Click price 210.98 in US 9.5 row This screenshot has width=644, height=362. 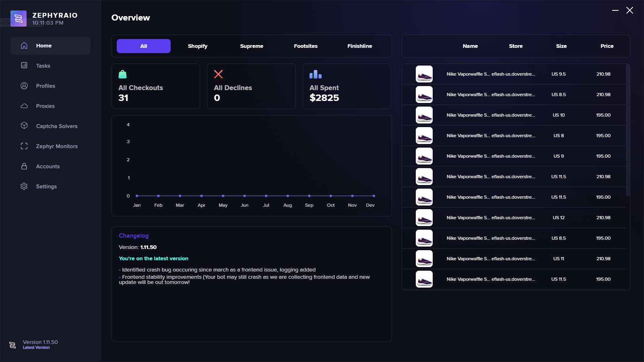tap(603, 74)
